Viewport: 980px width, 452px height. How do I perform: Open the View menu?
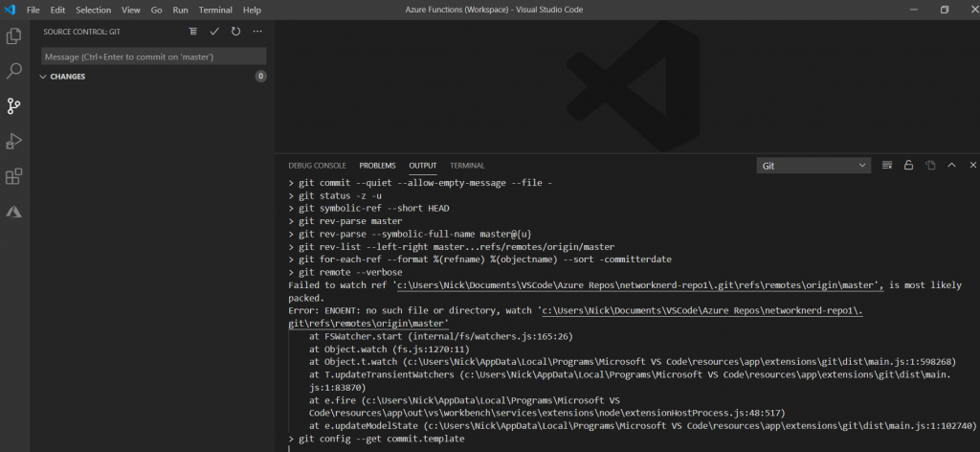pos(130,10)
